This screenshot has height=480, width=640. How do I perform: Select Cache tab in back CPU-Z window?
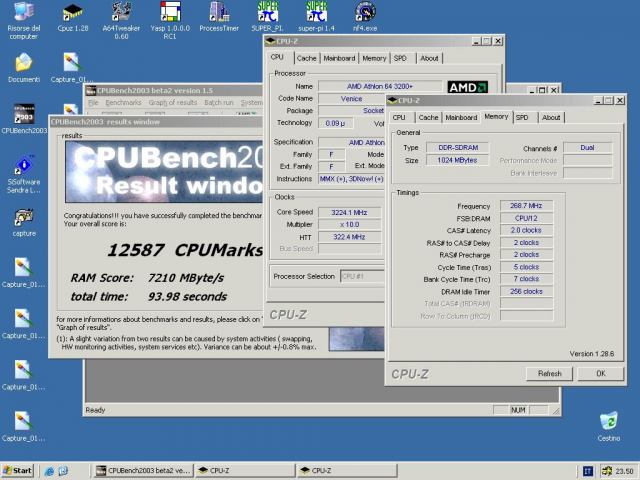[x=307, y=58]
